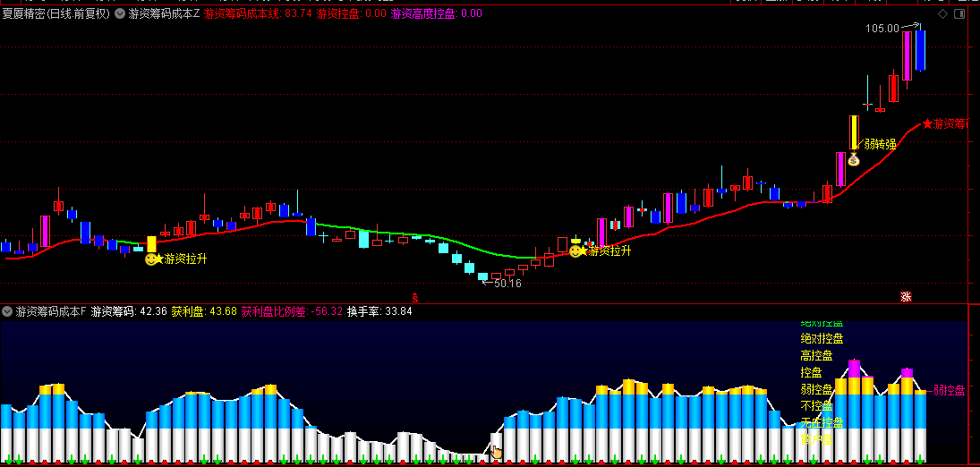980x467 pixels.
Task: Click the 105.00 high price label
Action: point(882,28)
